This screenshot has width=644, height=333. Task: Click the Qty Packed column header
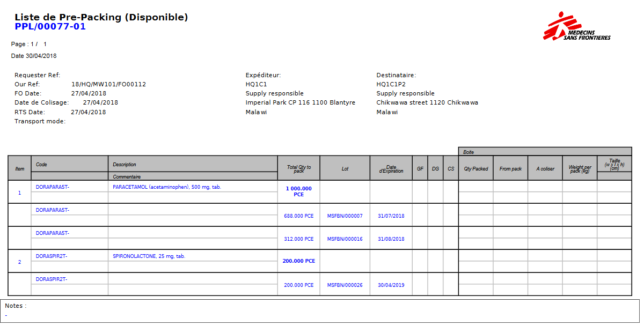476,169
